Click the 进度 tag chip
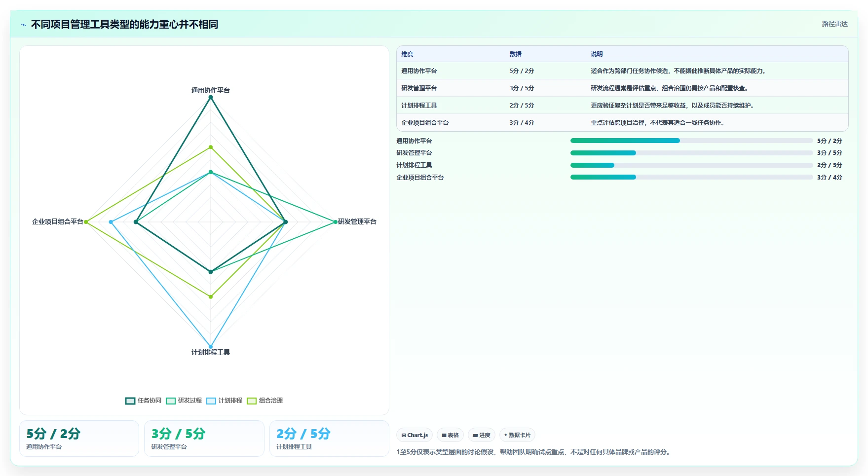 (x=482, y=435)
